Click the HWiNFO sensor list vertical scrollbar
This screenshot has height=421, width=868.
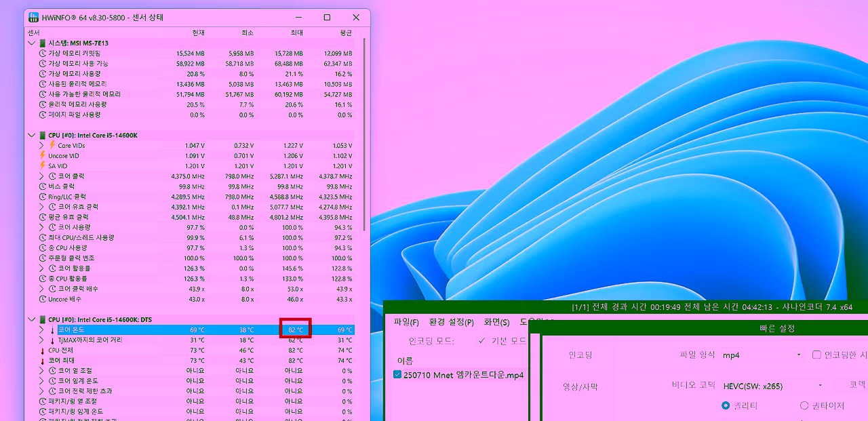coord(364,134)
